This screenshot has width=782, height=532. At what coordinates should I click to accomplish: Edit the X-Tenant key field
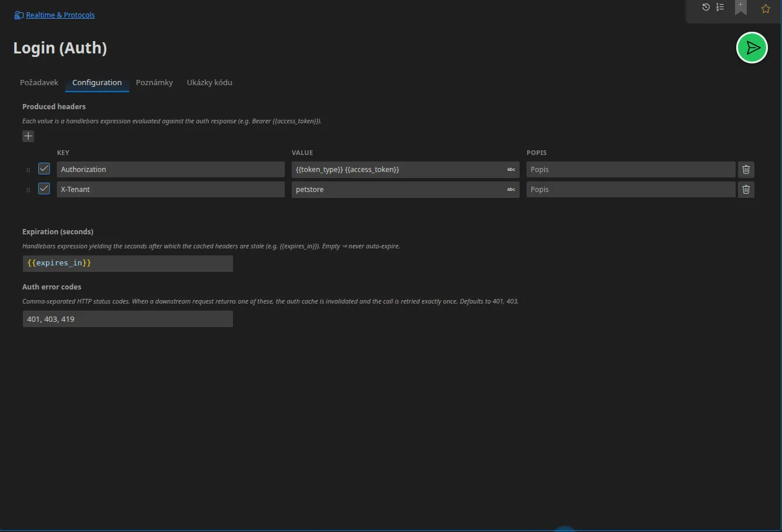[171, 190]
